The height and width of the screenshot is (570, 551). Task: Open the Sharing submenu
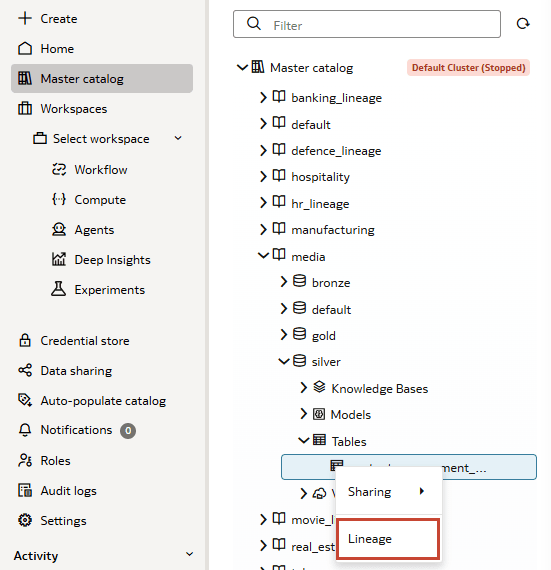point(388,491)
